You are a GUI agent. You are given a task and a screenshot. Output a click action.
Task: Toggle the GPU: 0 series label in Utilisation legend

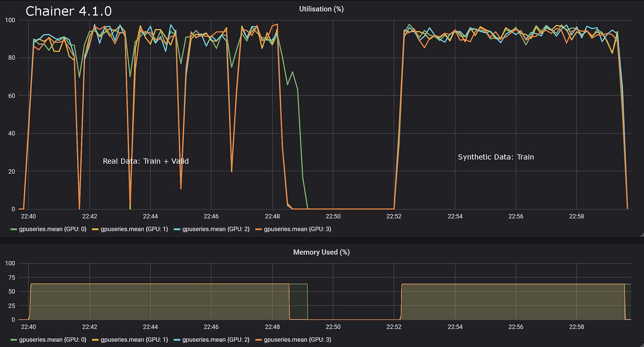(53, 229)
